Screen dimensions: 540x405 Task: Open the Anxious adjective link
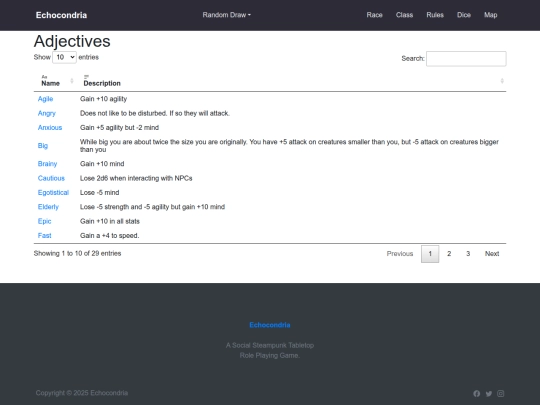point(50,127)
